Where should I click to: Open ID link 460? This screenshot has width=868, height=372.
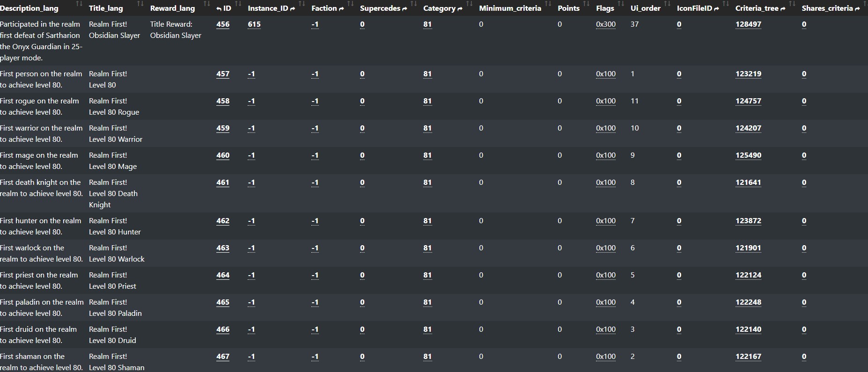pyautogui.click(x=223, y=155)
